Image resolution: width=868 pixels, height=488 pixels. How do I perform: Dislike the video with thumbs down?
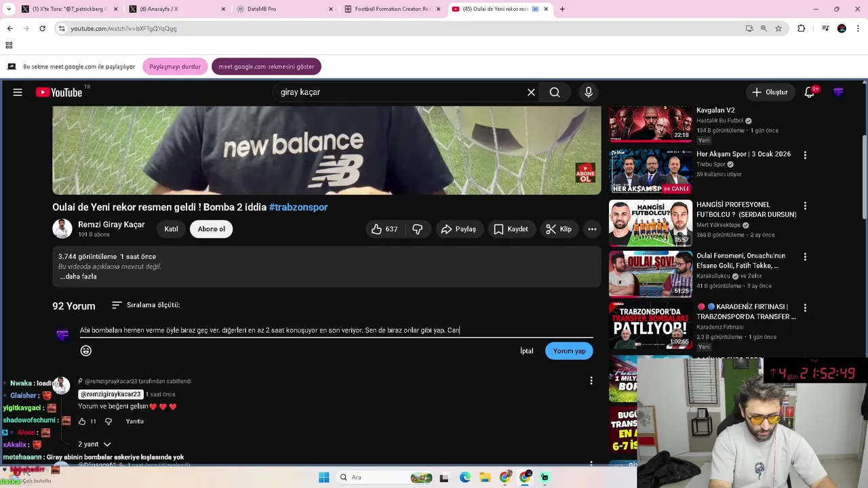pos(418,229)
